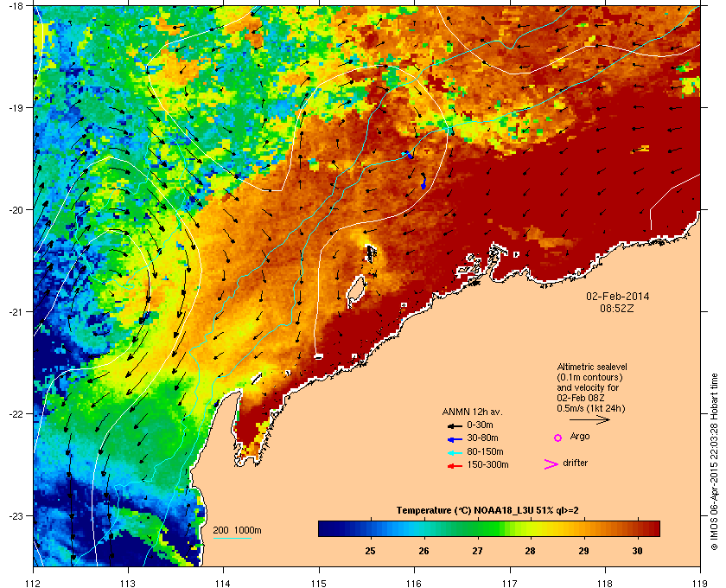This screenshot has width=726, height=588.
Task: Click the latitude axis label '-21'
Action: 16,311
